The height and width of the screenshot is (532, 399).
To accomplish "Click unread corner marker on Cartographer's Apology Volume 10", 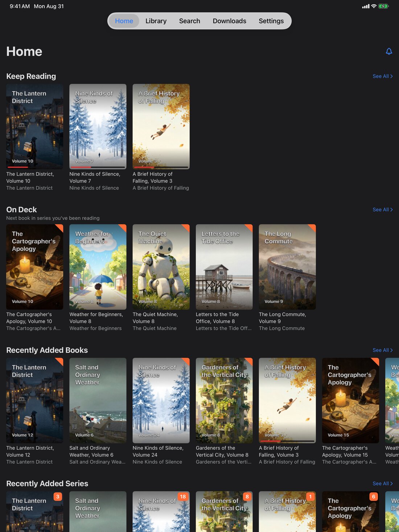I will point(60,227).
